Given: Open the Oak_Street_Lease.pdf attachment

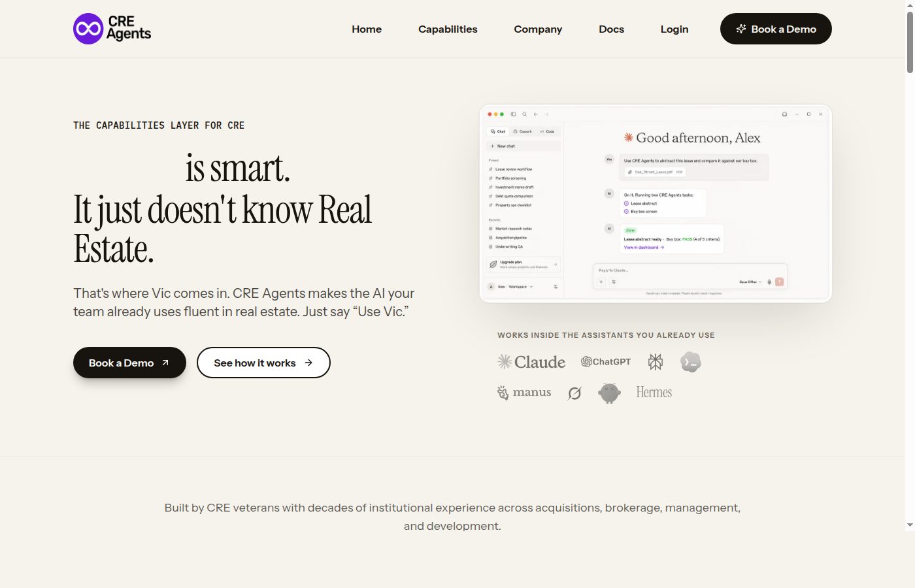Looking at the screenshot, I should click(654, 172).
